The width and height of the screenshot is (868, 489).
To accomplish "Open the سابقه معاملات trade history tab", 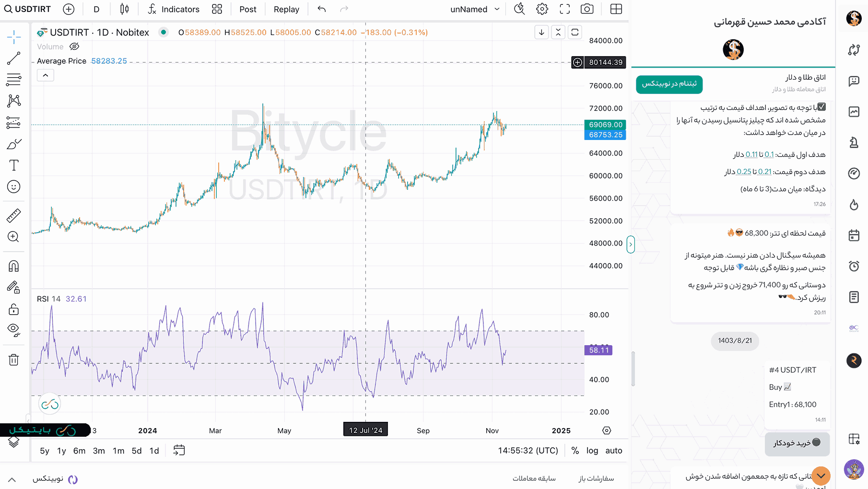I will pyautogui.click(x=534, y=478).
